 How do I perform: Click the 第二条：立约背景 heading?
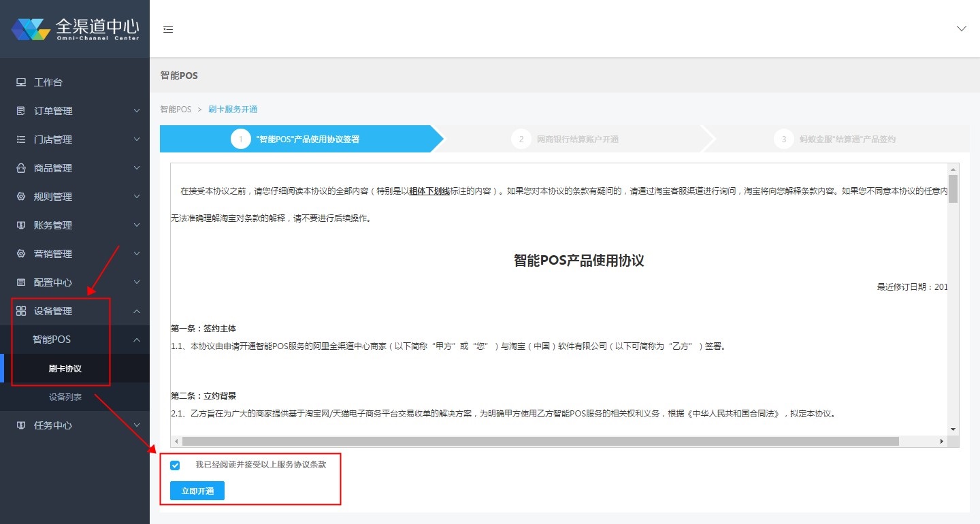coord(203,396)
